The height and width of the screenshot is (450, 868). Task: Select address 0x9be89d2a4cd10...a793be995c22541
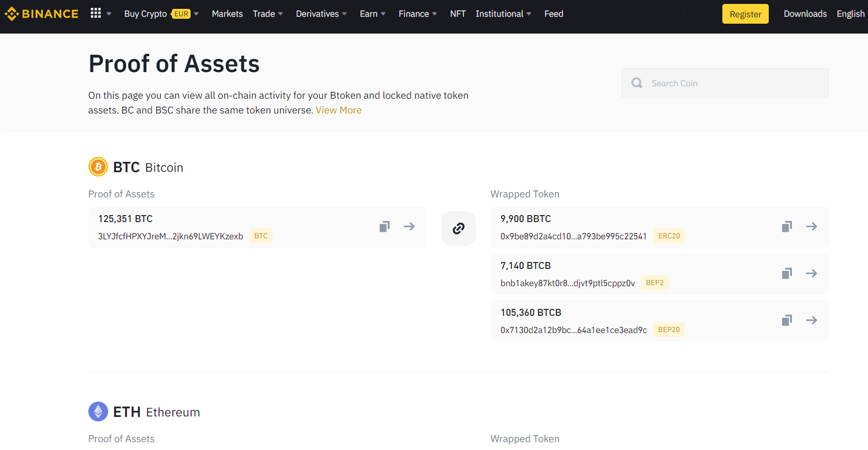tap(573, 236)
